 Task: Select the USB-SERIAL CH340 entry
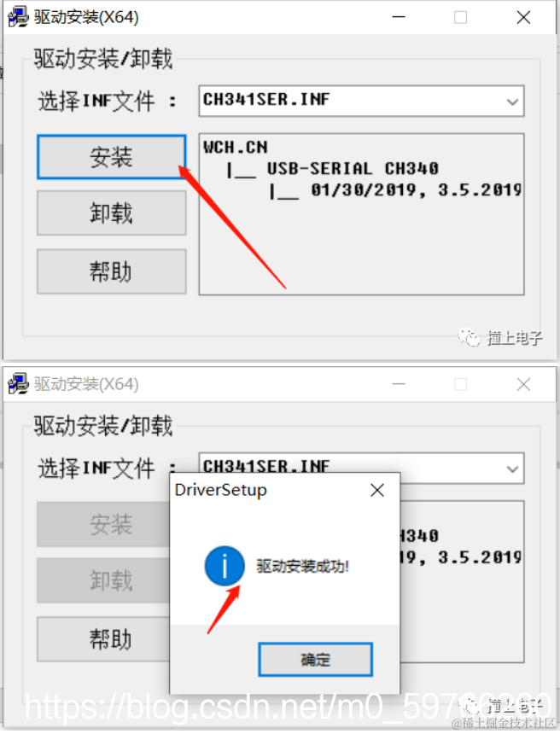[x=353, y=168]
